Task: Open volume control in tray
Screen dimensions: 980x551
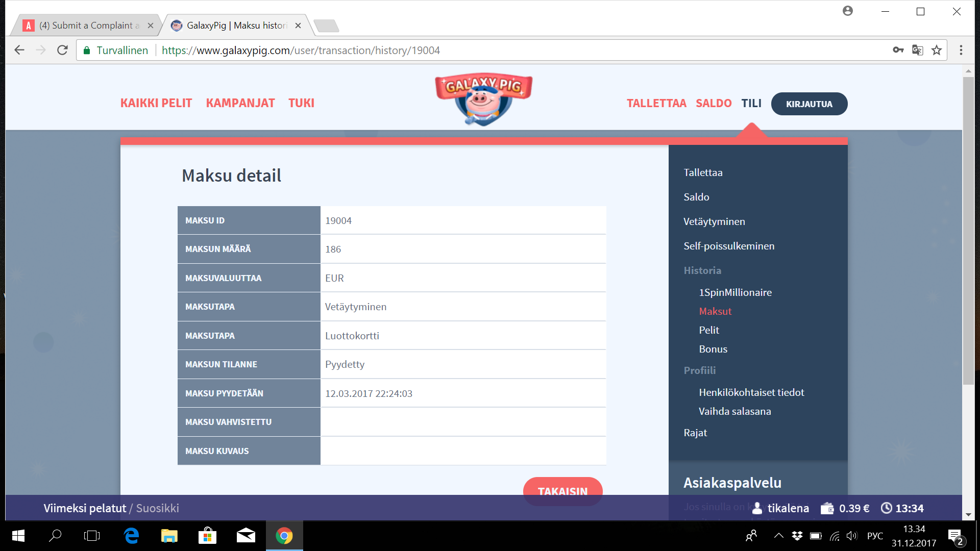Action: point(851,536)
